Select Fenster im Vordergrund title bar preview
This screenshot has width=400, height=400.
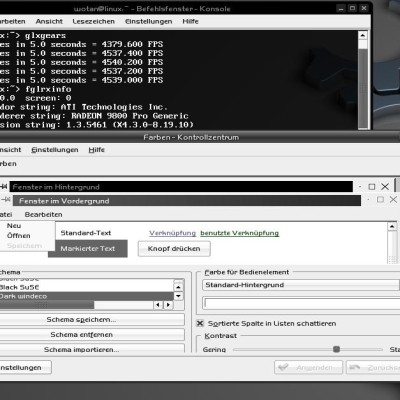pos(187,201)
